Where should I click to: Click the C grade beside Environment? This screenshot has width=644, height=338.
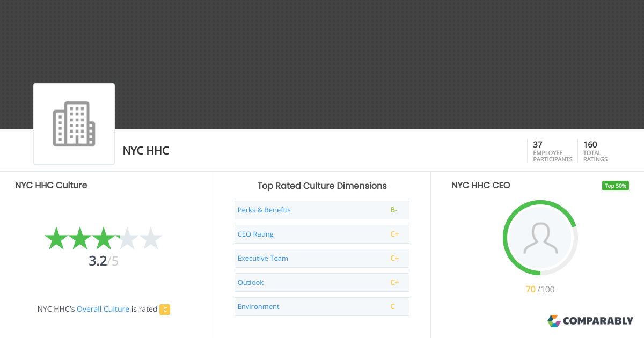tap(393, 306)
